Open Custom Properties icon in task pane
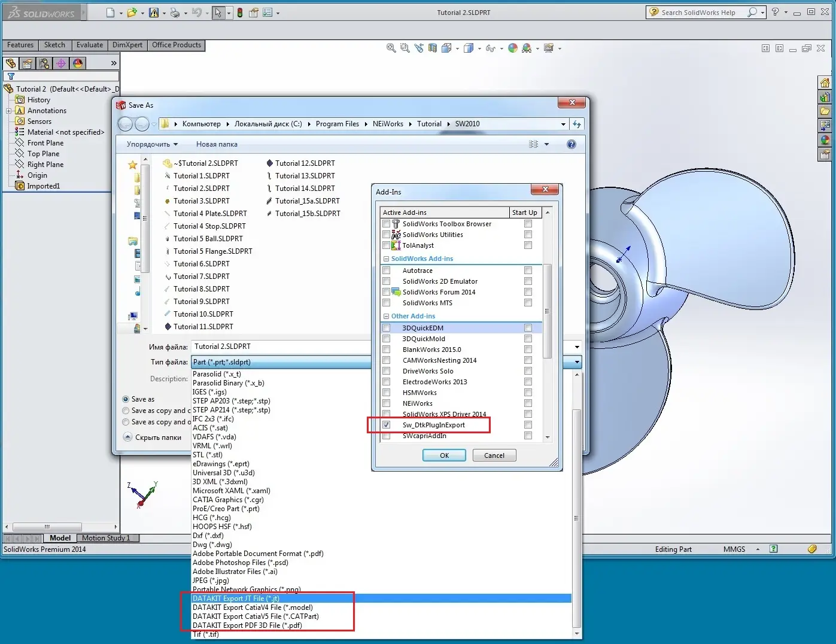This screenshot has width=836, height=644. tap(825, 154)
